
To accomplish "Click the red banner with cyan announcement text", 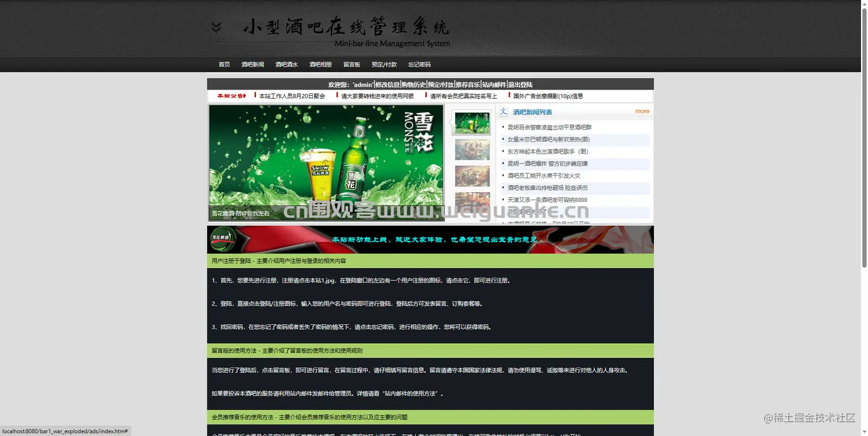I will pos(431,239).
